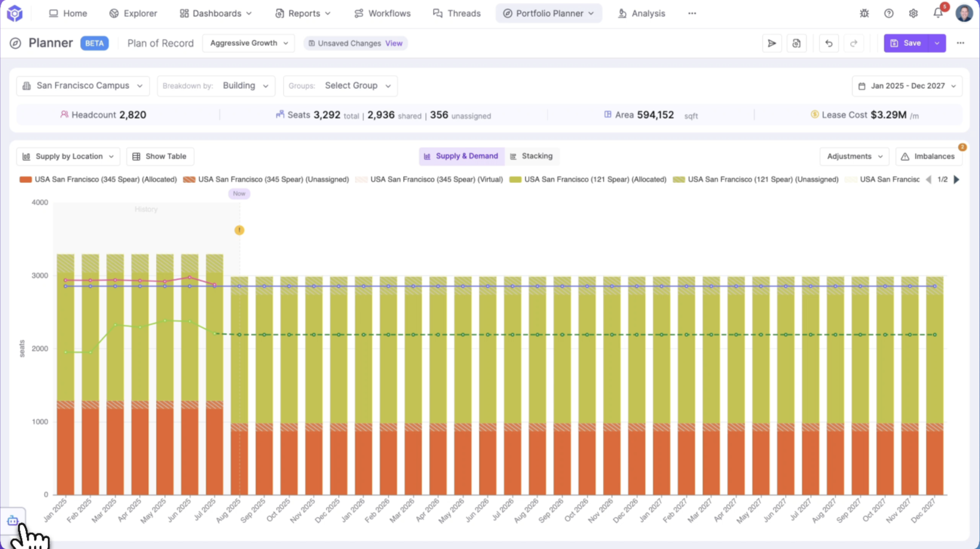Viewport: 980px width, 549px height.
Task: Open the Reports menu
Action: [x=303, y=13]
